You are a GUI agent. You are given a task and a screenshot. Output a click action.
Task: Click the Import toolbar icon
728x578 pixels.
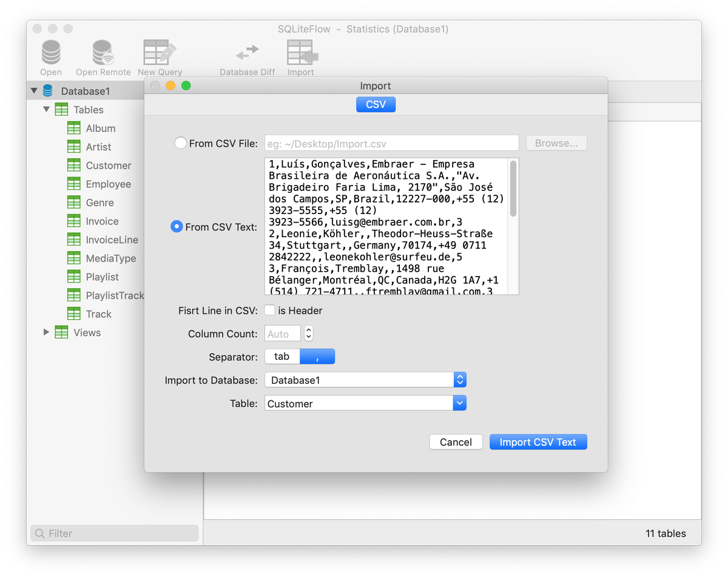click(302, 53)
